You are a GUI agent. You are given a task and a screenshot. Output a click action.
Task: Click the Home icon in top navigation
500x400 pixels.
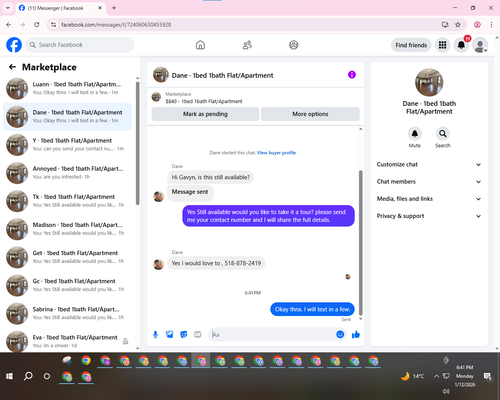200,45
